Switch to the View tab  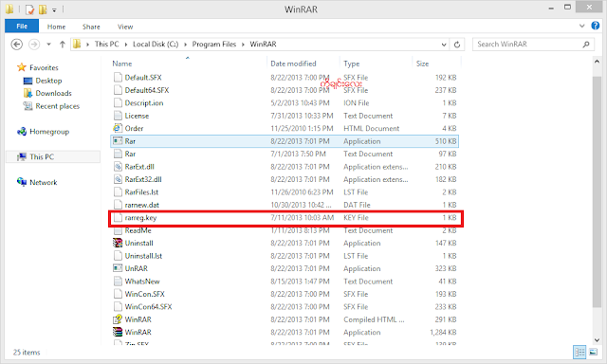tap(125, 27)
